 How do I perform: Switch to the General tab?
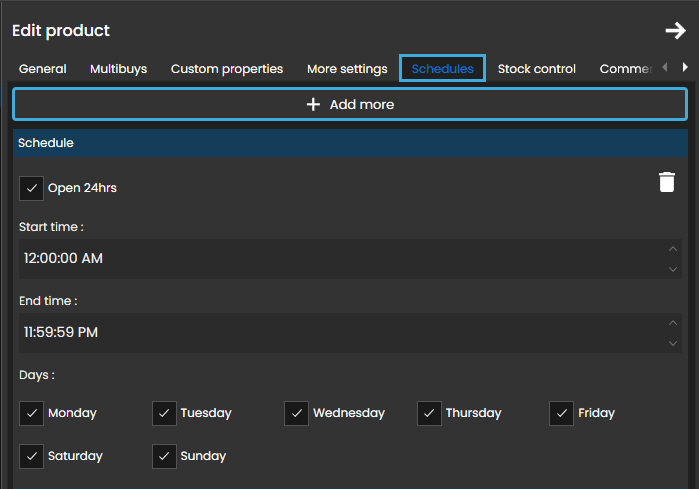pos(43,69)
